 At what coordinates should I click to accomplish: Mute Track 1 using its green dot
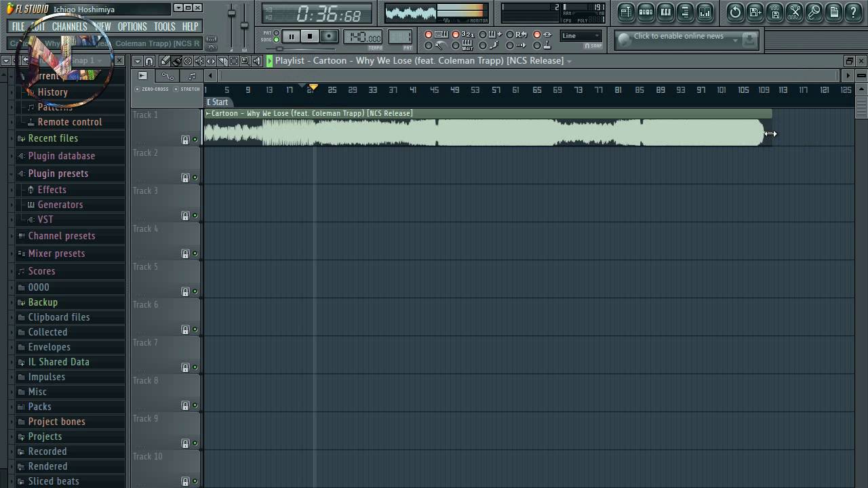coord(195,140)
